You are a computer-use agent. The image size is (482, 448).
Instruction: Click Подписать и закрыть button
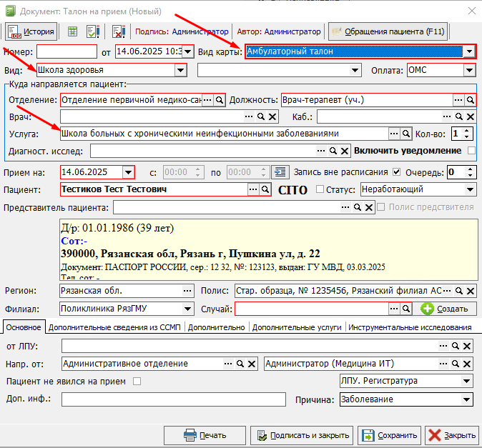(x=302, y=435)
